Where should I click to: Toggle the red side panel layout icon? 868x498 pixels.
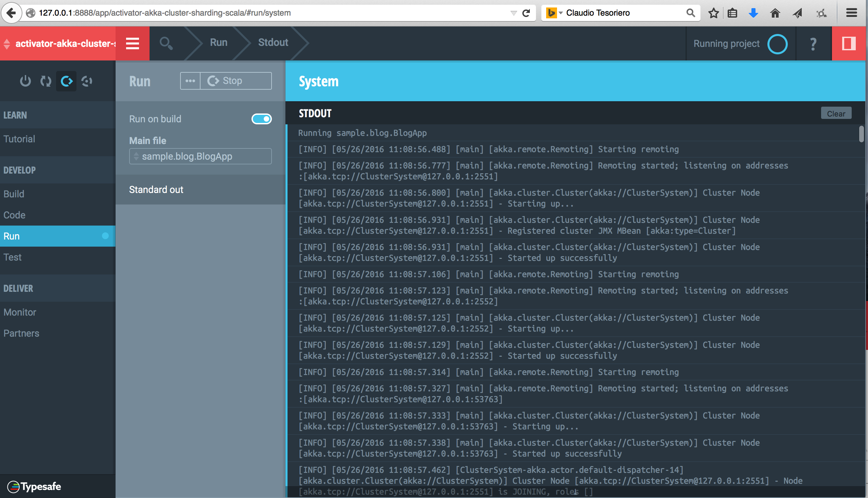pos(849,43)
